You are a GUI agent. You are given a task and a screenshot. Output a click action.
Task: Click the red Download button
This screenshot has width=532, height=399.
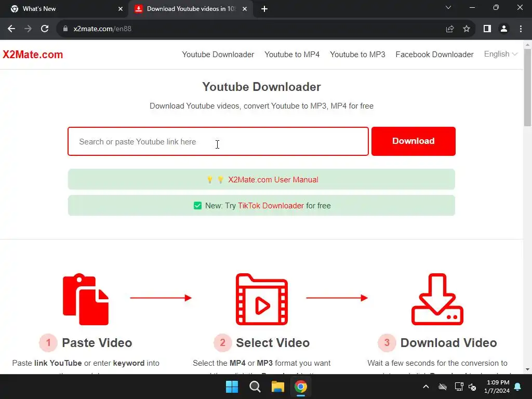coord(413,141)
